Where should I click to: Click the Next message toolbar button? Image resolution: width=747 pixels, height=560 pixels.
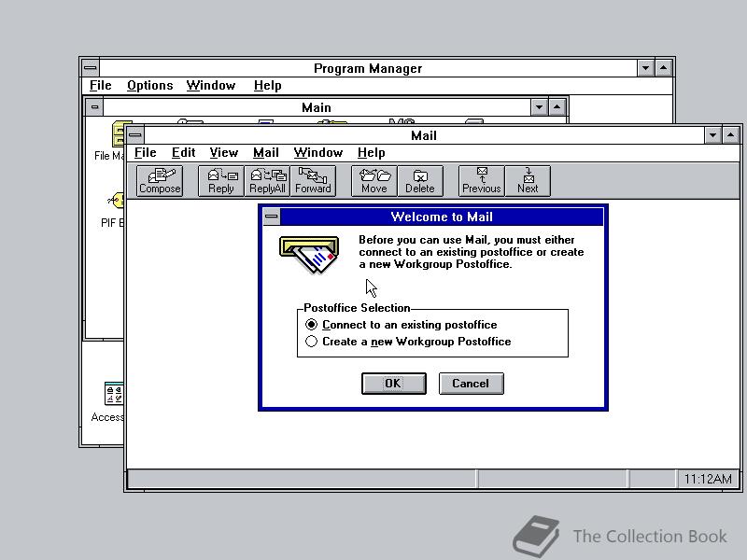click(x=528, y=181)
